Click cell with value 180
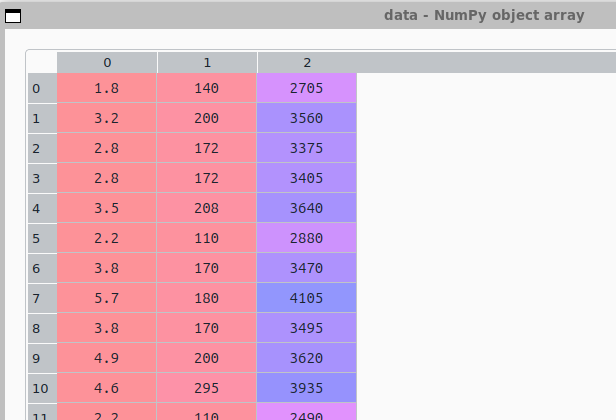 pyautogui.click(x=207, y=298)
